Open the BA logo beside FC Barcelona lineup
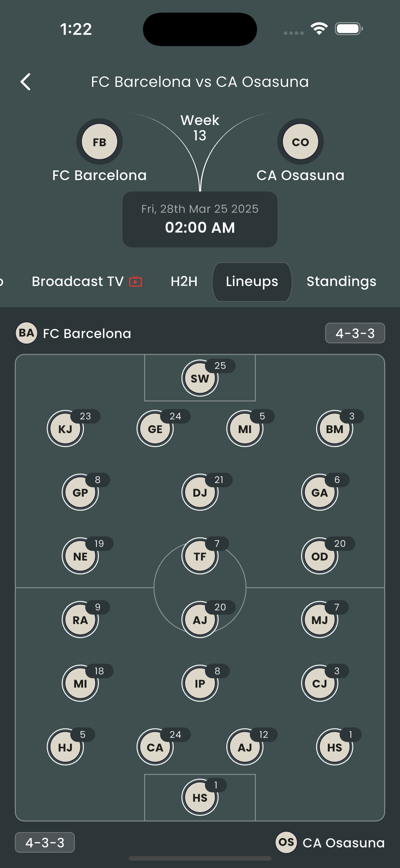Screen dimensions: 400x868 (x=27, y=333)
